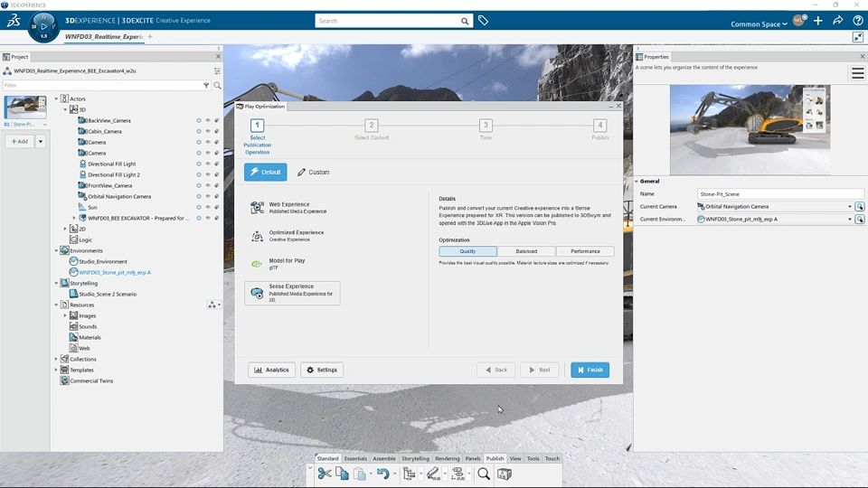
Task: Toggle visibility eye for Orbital Navigation Camera
Action: pos(208,196)
